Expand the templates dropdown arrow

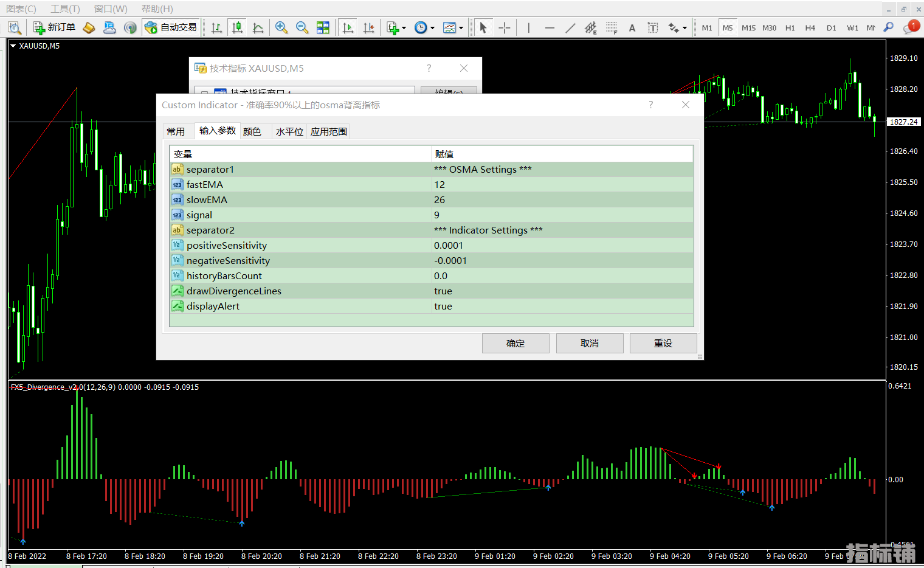point(461,28)
